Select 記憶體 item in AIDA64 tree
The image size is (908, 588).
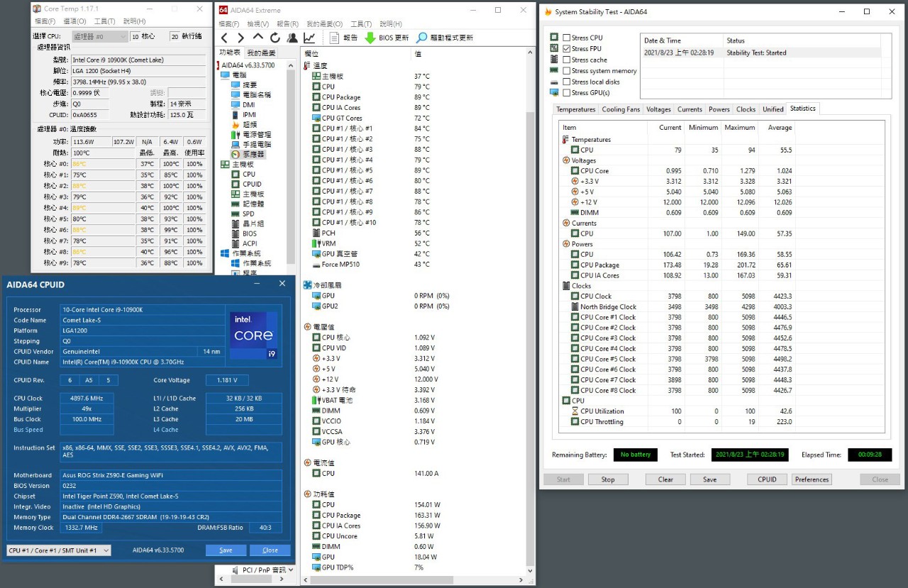[247, 204]
